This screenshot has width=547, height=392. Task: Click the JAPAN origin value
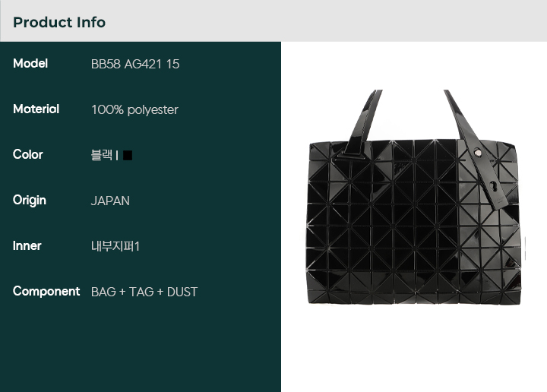[x=110, y=201]
